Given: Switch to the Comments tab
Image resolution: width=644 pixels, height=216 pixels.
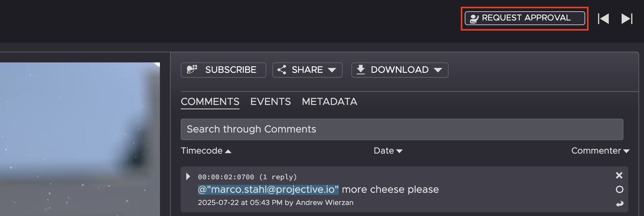Looking at the screenshot, I should 210,102.
